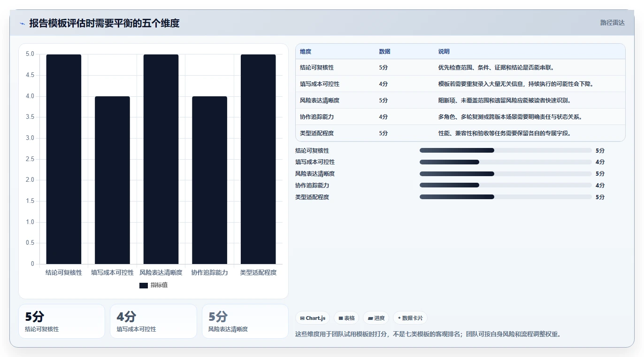Screen dimensions: 644x357
Task: Click the report title 报告模板评估时需要平衡的五个维度
Action: coord(104,23)
